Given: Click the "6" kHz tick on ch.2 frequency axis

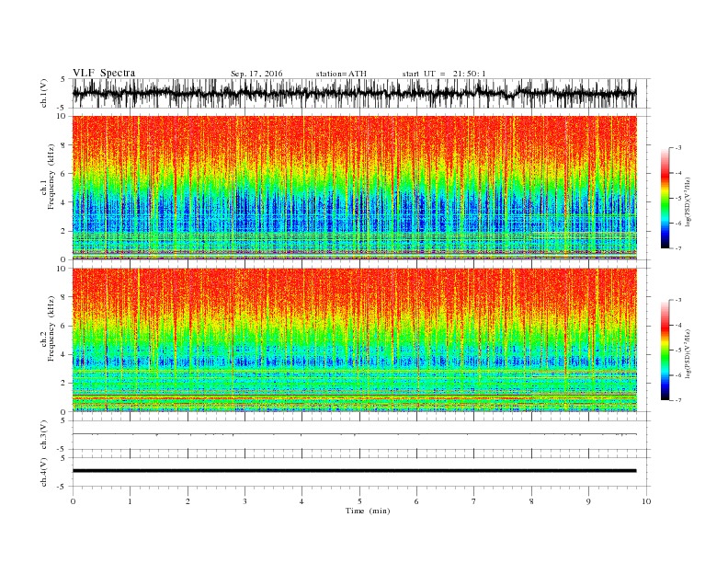Looking at the screenshot, I should (64, 326).
